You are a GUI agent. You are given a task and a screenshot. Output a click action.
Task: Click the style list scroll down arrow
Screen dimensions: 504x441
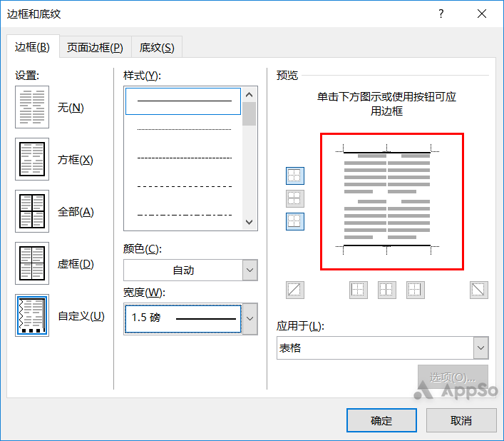click(249, 222)
